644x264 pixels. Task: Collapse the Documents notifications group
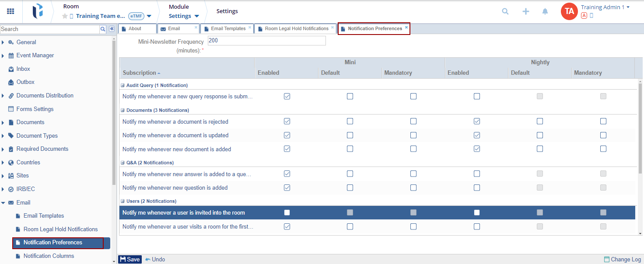click(x=122, y=110)
